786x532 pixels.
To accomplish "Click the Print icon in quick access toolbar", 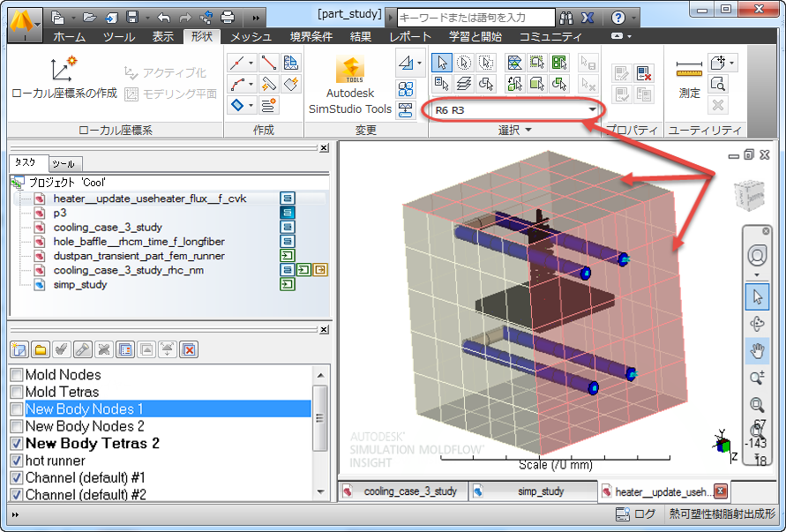I will (228, 18).
